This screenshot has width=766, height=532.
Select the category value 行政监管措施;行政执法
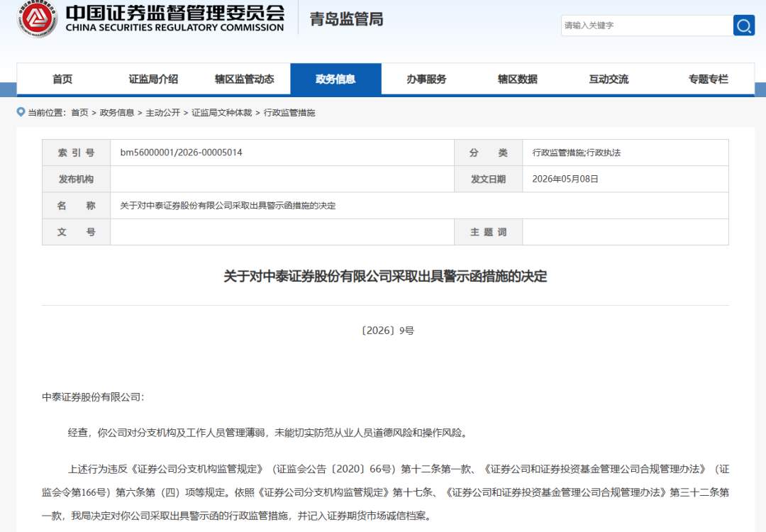pos(577,153)
